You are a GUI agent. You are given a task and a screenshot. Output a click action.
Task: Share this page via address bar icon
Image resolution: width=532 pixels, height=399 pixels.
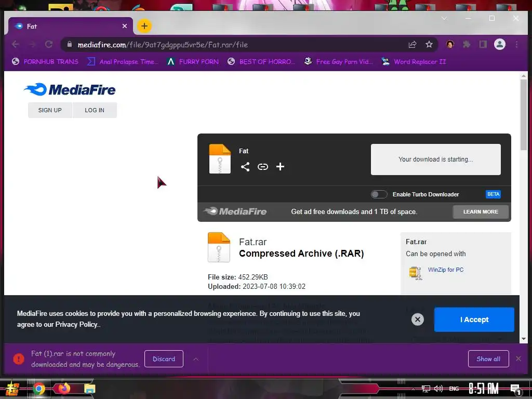pos(412,45)
